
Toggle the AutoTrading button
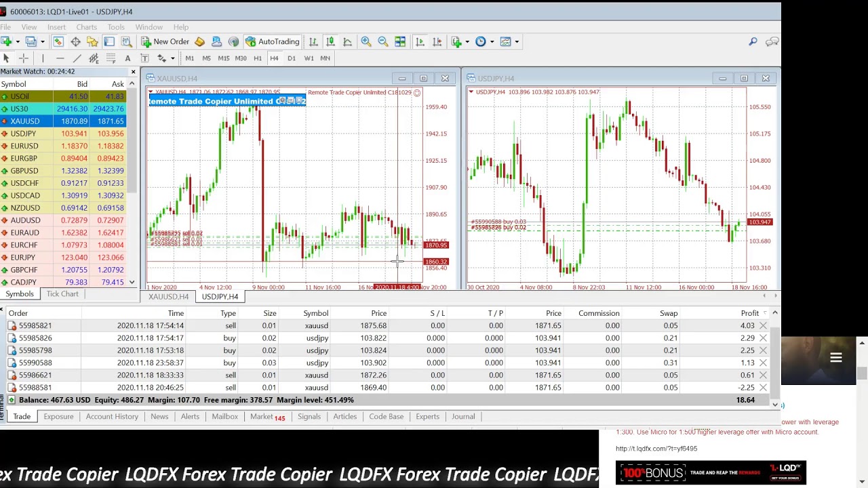[272, 41]
